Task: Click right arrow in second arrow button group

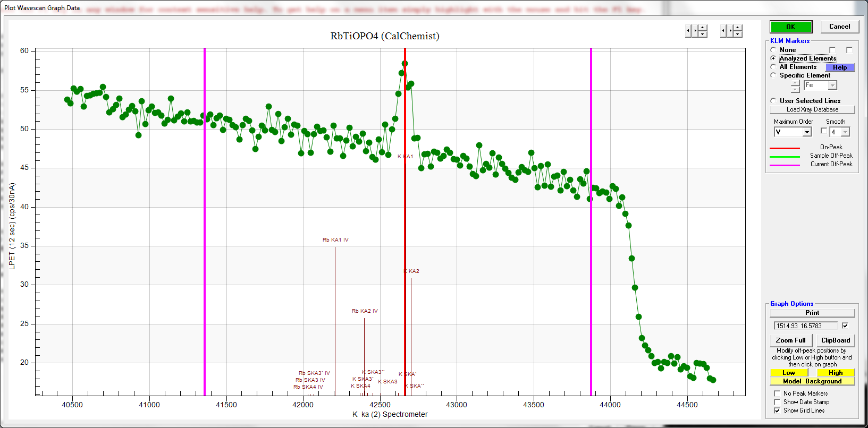Action: click(731, 31)
